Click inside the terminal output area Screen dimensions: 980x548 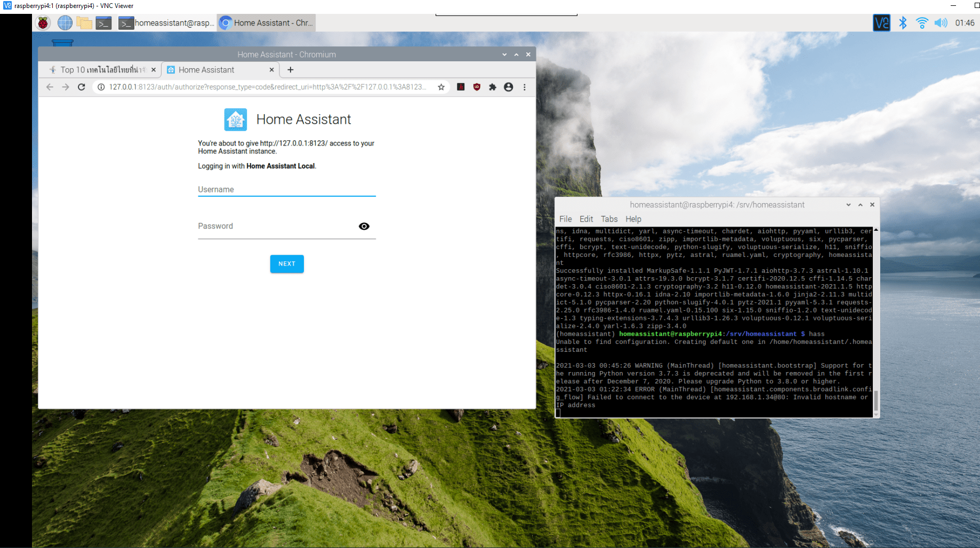tap(714, 322)
